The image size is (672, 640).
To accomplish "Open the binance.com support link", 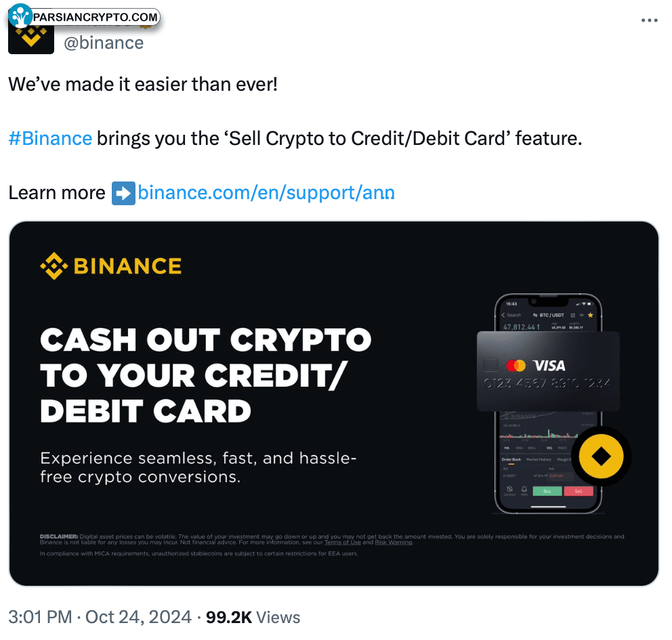I will click(x=266, y=193).
